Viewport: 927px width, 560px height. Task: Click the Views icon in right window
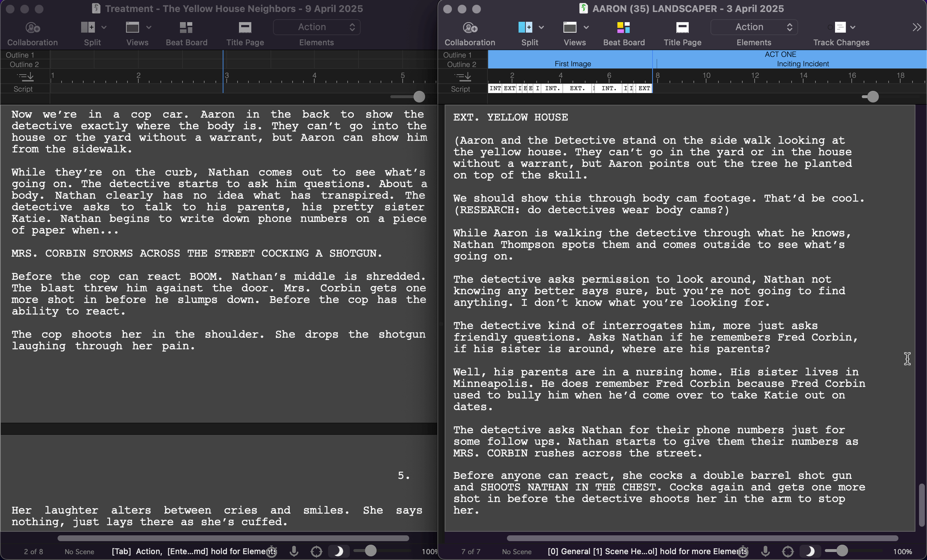570,27
